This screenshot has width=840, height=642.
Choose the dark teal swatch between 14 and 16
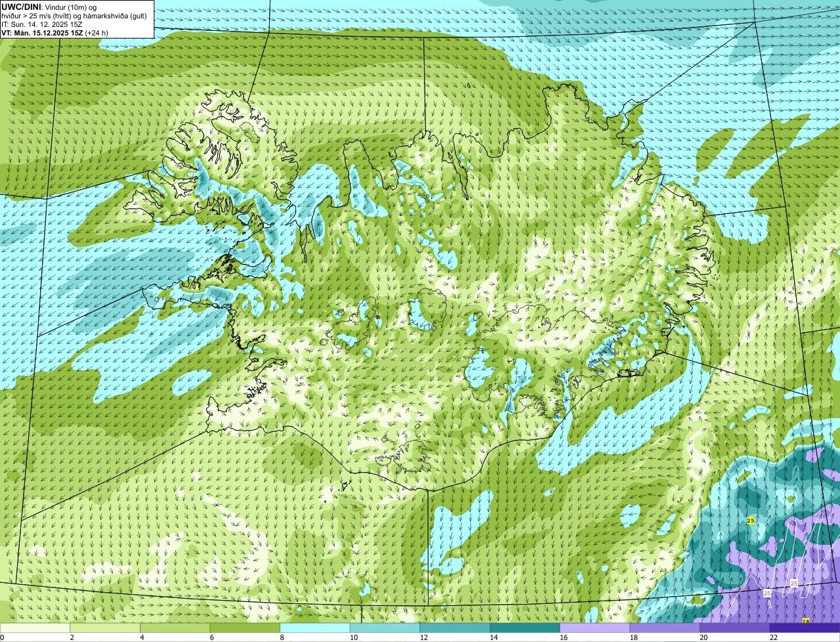[x=525, y=628]
